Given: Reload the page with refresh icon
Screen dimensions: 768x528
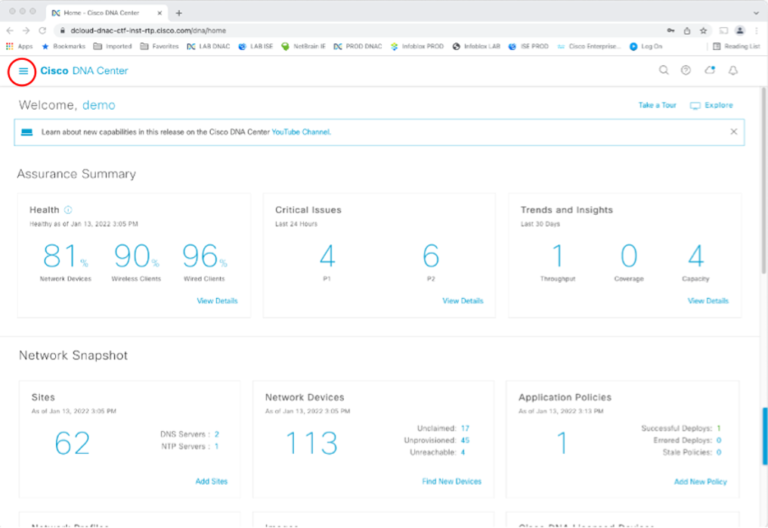Looking at the screenshot, I should 43,30.
